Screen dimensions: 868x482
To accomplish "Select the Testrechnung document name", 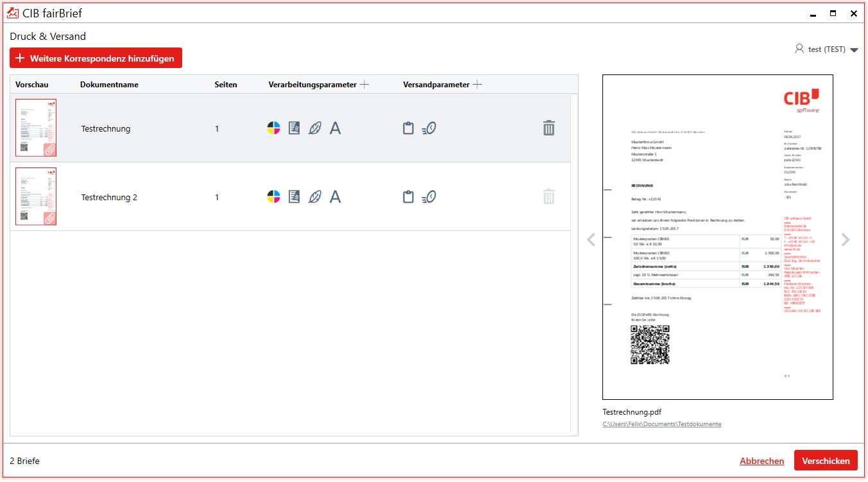I will click(x=106, y=128).
